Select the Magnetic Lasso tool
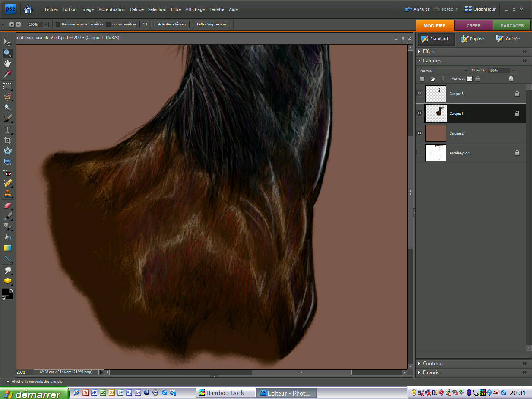Image resolution: width=532 pixels, height=399 pixels. (7, 97)
